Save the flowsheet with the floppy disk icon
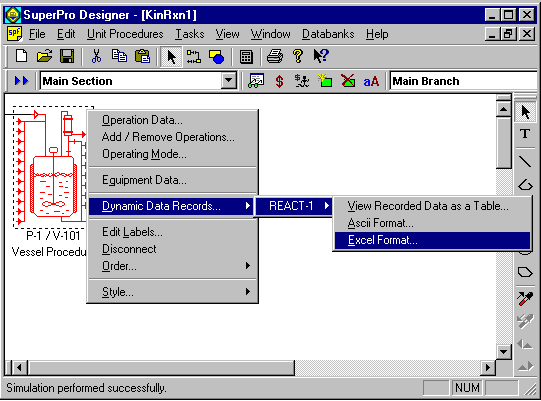Viewport: 541px width, 401px height. point(67,56)
